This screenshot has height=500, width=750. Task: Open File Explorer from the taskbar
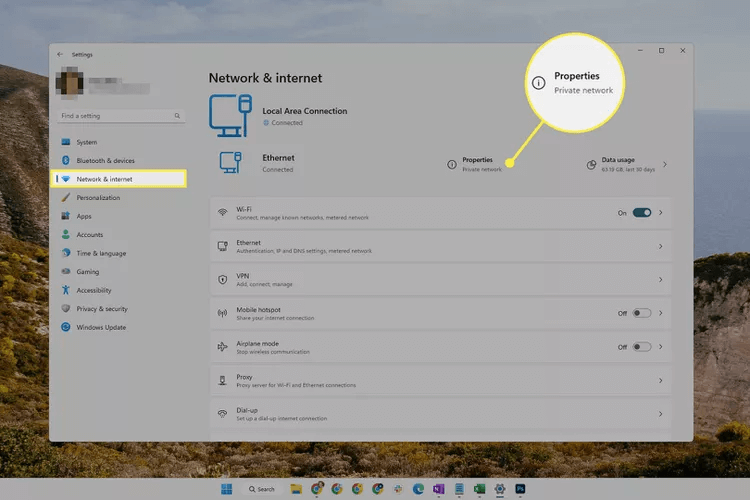[296, 489]
